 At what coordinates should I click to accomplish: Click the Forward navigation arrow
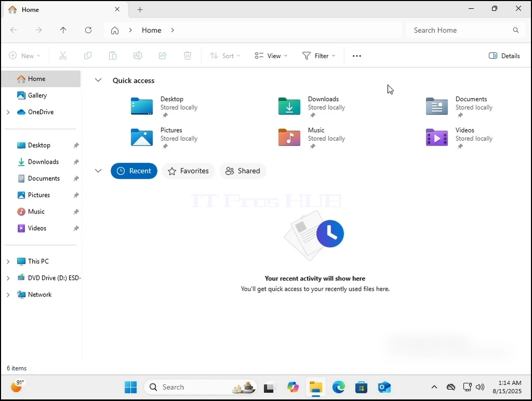click(x=38, y=30)
